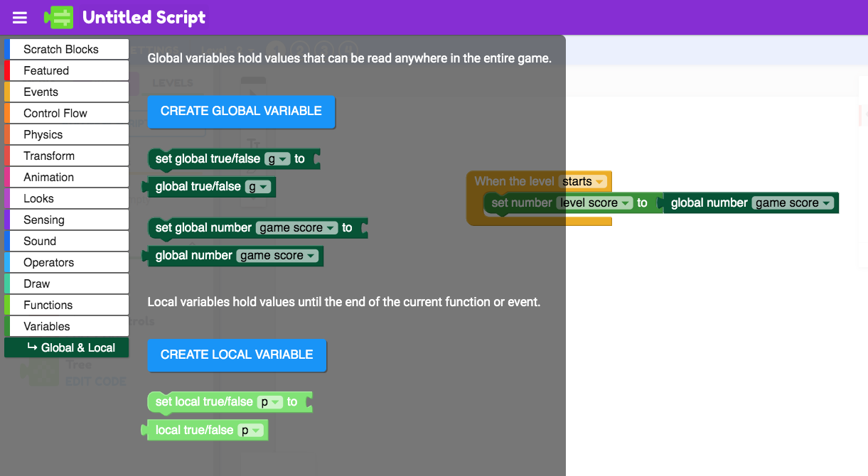
Task: Click CREATE GLOBAL VARIABLE button
Action: pos(241,112)
